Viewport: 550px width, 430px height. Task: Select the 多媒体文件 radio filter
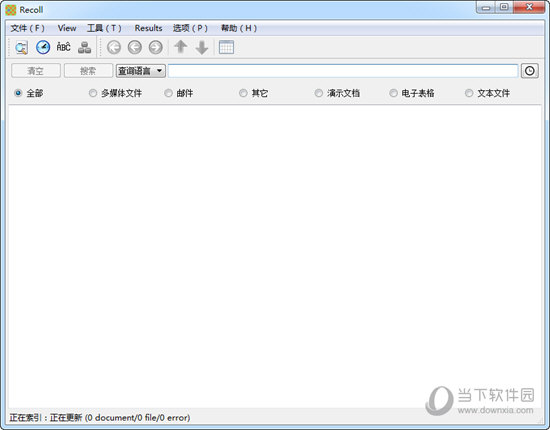115,93
